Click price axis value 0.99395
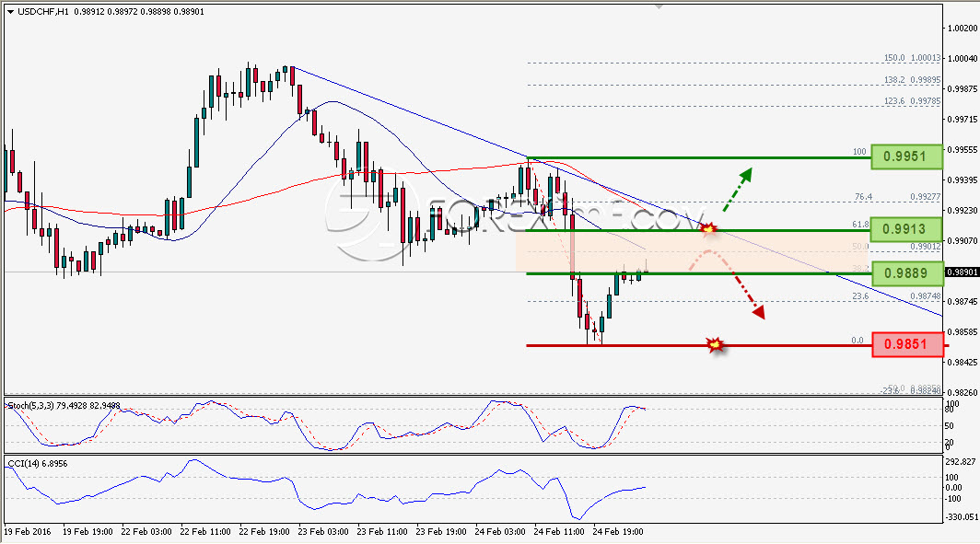This screenshot has height=544, width=980. [962, 179]
